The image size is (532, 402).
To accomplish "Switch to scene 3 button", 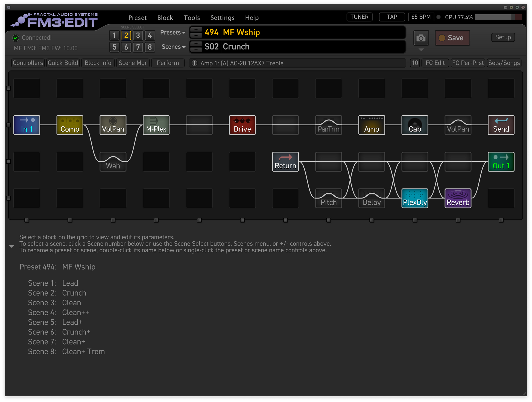I will click(x=138, y=35).
